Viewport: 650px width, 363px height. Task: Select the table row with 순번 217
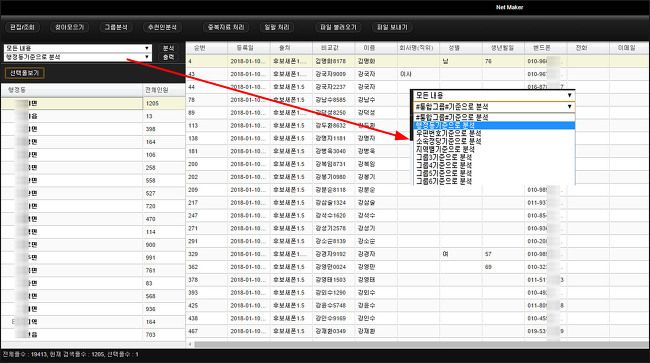click(x=417, y=202)
